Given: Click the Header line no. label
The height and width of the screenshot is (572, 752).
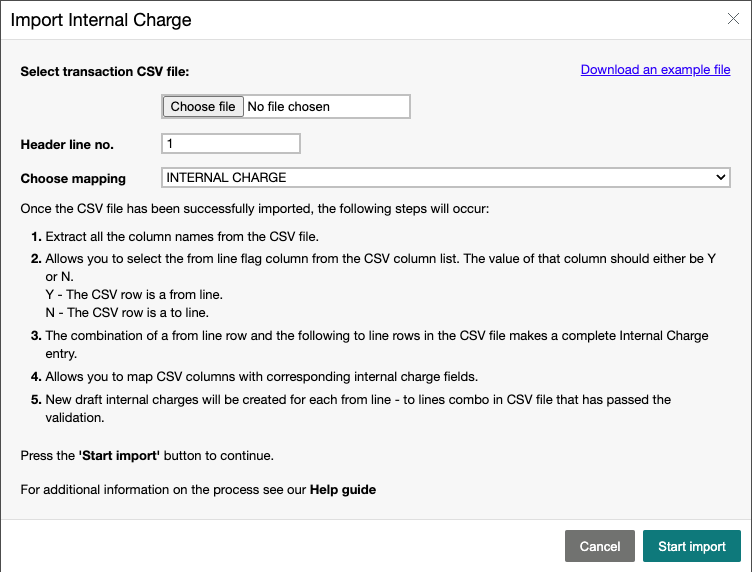Looking at the screenshot, I should (67, 145).
